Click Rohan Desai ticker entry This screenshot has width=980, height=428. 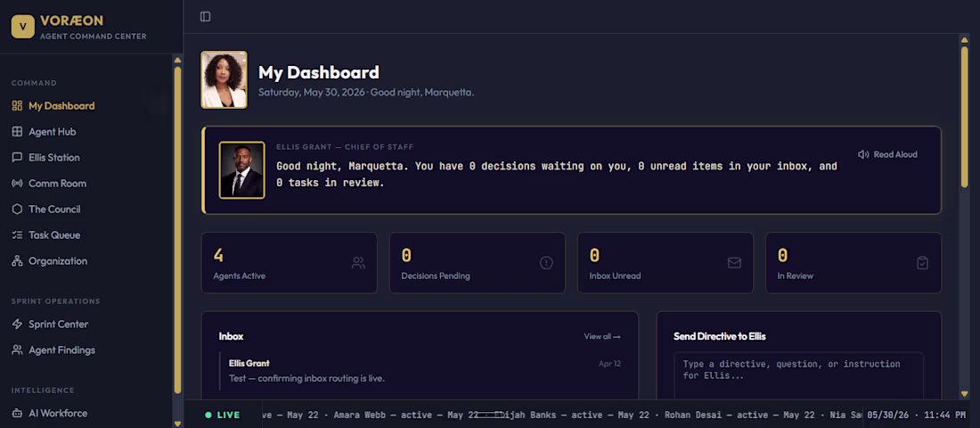739,415
